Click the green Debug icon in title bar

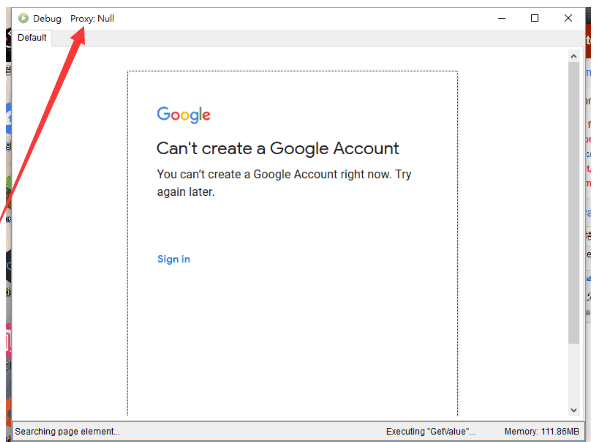click(23, 18)
